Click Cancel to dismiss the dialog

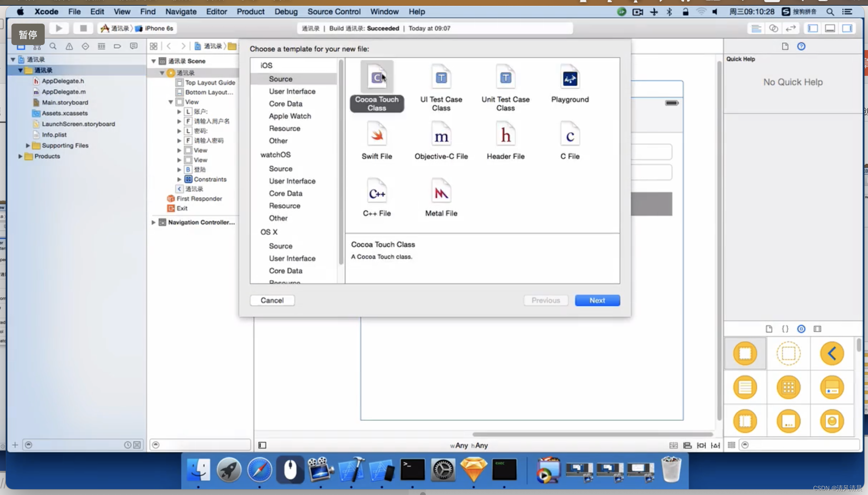(272, 300)
